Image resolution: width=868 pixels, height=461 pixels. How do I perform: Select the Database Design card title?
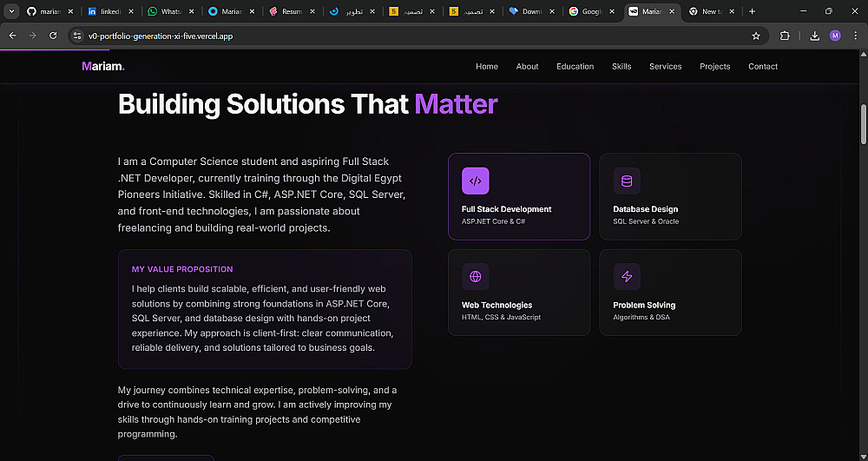646,209
